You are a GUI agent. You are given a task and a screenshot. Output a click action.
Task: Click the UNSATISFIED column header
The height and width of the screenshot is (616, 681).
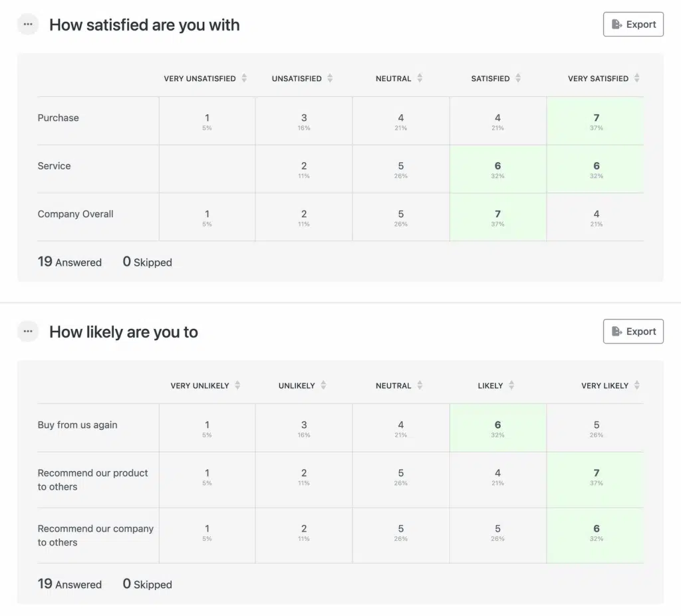click(x=297, y=78)
